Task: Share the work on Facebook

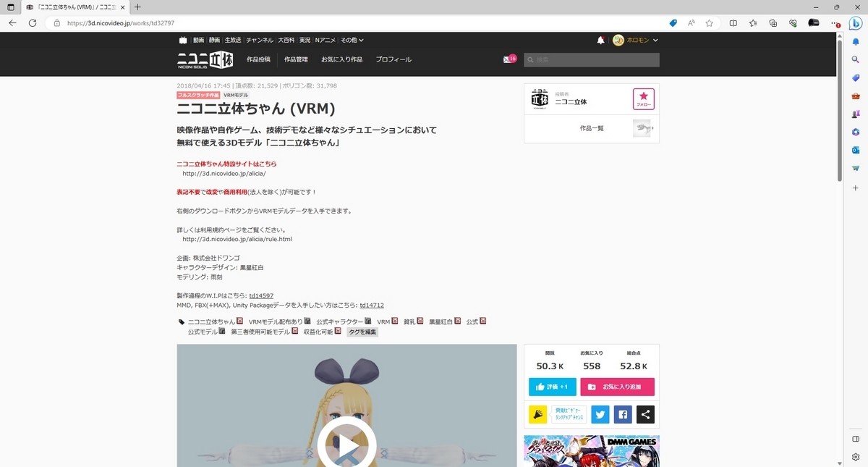Action: tap(623, 414)
